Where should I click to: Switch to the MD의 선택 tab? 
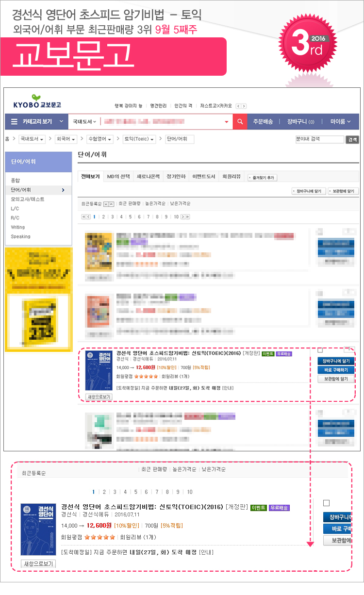click(118, 177)
